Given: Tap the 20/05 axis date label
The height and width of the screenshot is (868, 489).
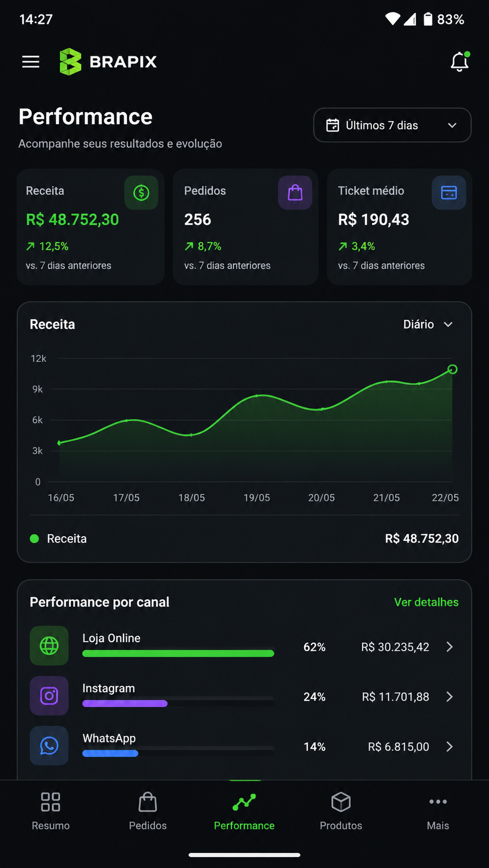Looking at the screenshot, I should click(321, 497).
